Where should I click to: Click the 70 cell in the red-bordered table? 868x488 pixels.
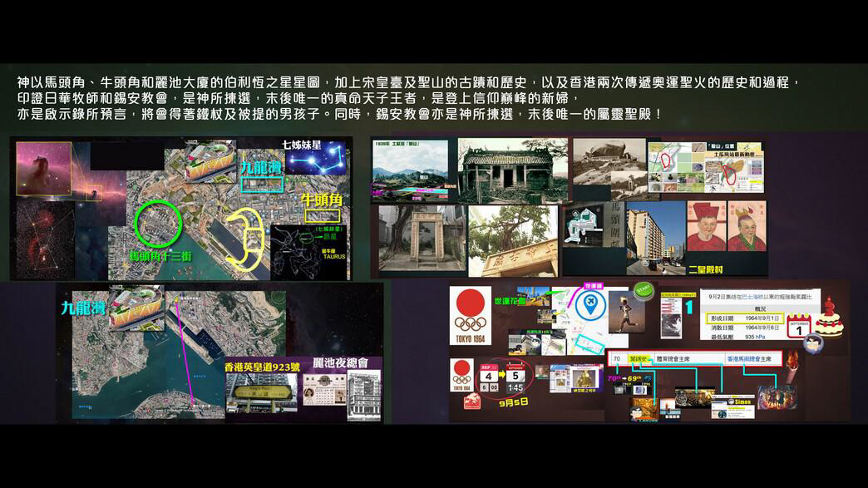pos(617,359)
